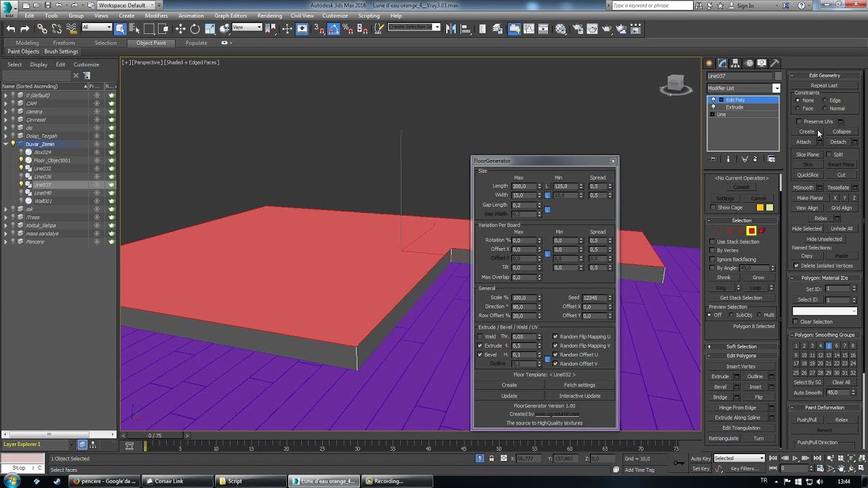Click Bind to Space Warp icon
Screen dimensions: 868x488
71,28
